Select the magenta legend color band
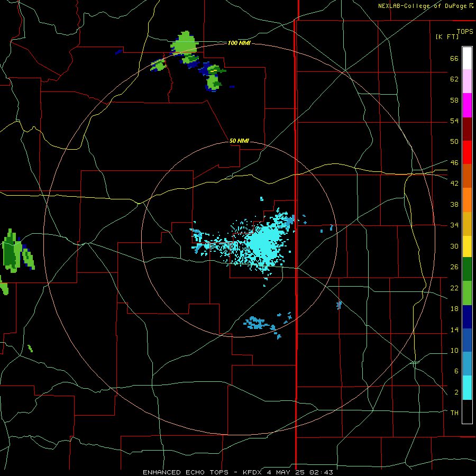The image size is (476, 476). (467, 105)
